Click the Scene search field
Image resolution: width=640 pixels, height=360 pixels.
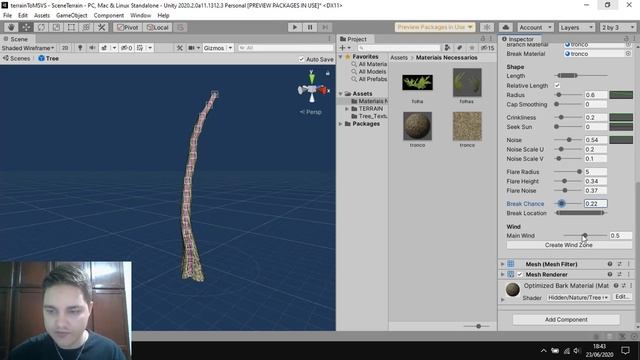(x=286, y=48)
